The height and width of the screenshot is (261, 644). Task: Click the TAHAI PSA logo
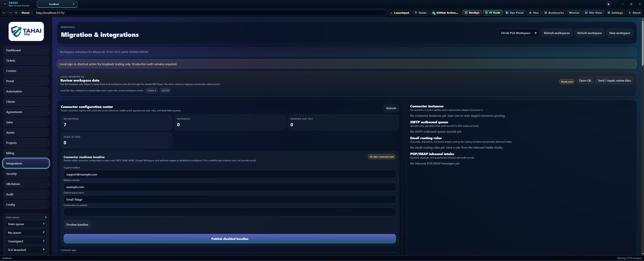(x=26, y=31)
